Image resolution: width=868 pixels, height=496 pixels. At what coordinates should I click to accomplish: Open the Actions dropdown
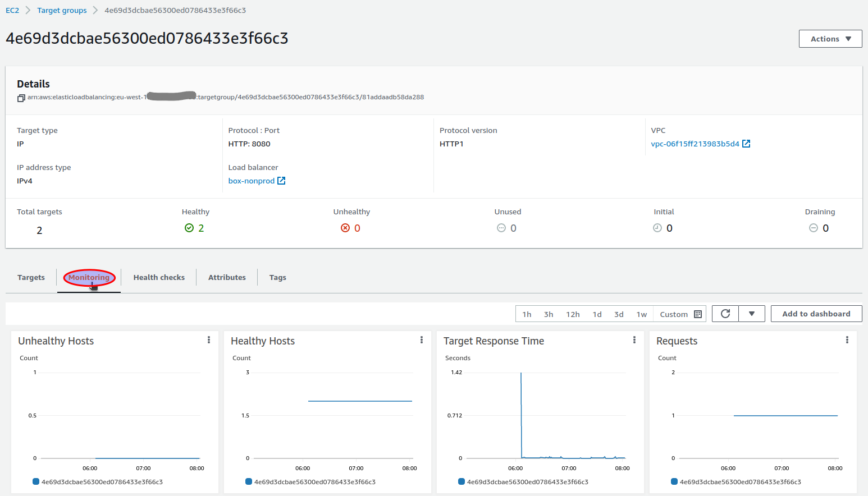coord(830,38)
